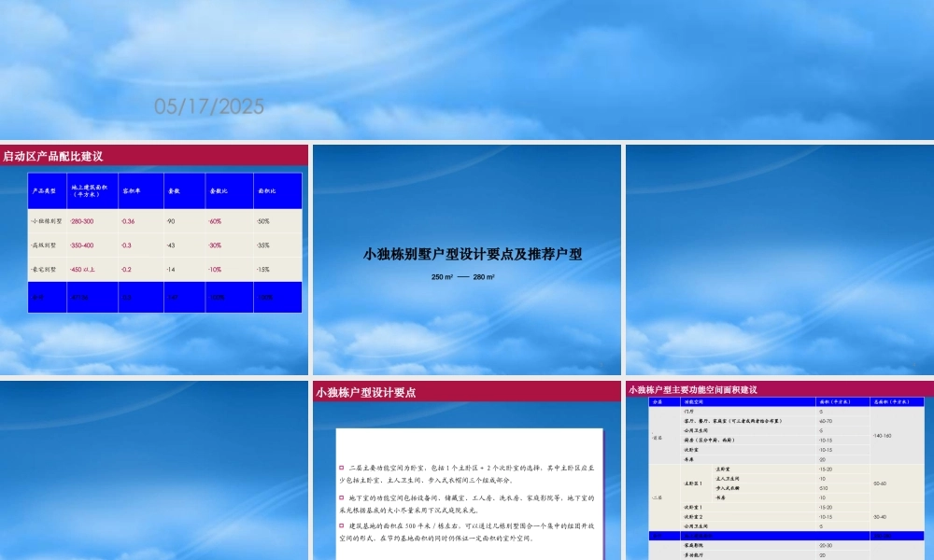This screenshot has width=934, height=560.
Task: Select the top slide dated 05/17/2025
Action: [x=467, y=70]
